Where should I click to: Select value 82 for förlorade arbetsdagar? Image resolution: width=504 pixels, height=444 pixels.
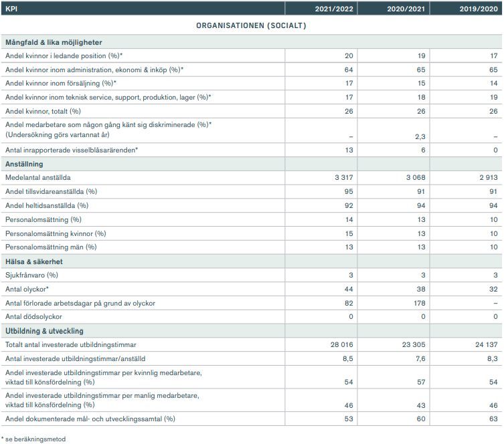tap(349, 304)
